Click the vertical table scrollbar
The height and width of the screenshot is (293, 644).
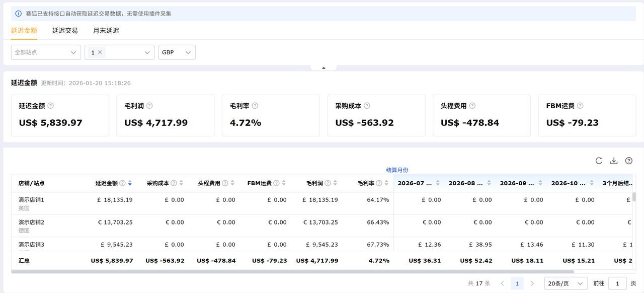(x=634, y=197)
